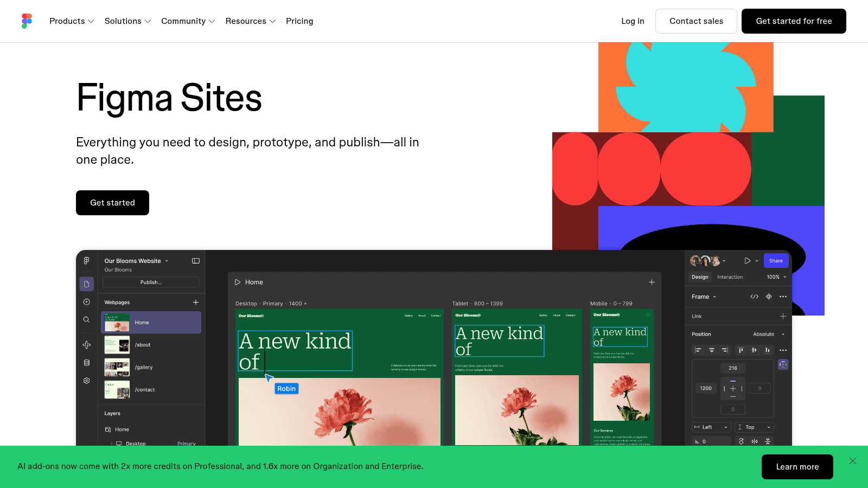Open the more options dots in Frame row
Viewport: 868px width, 488px height.
(783, 297)
